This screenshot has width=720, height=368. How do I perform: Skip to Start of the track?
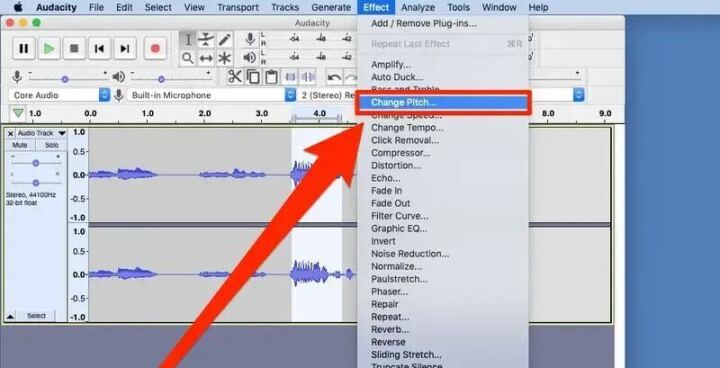click(99, 49)
